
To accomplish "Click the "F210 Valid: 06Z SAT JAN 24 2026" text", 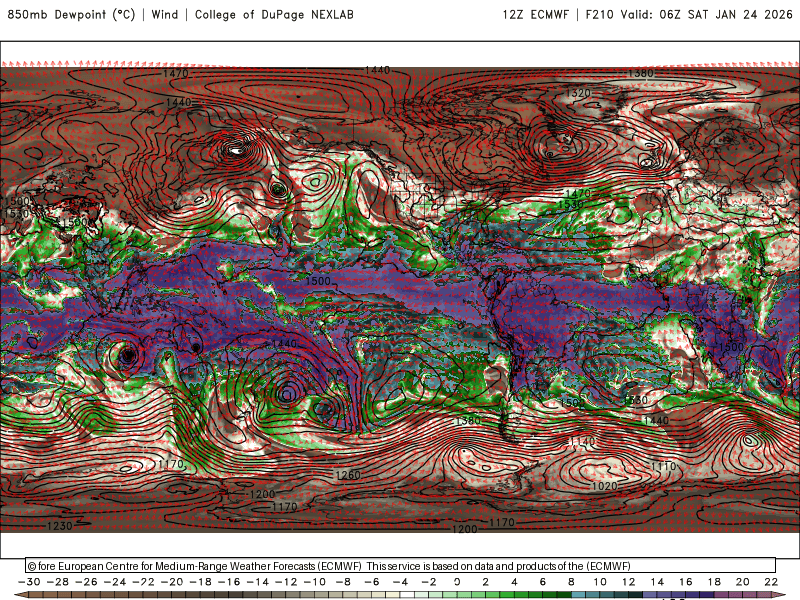I will tap(689, 14).
